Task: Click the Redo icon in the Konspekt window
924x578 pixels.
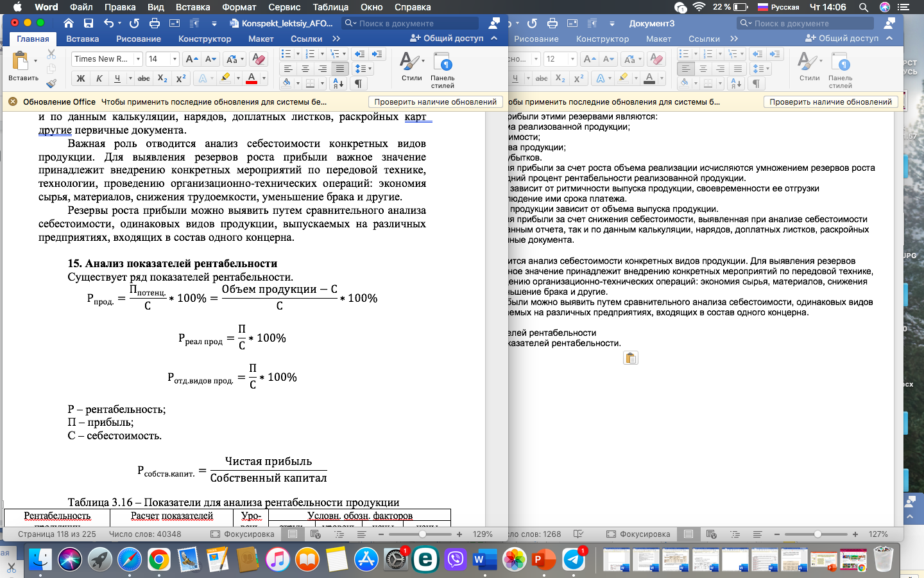Action: pyautogui.click(x=134, y=23)
